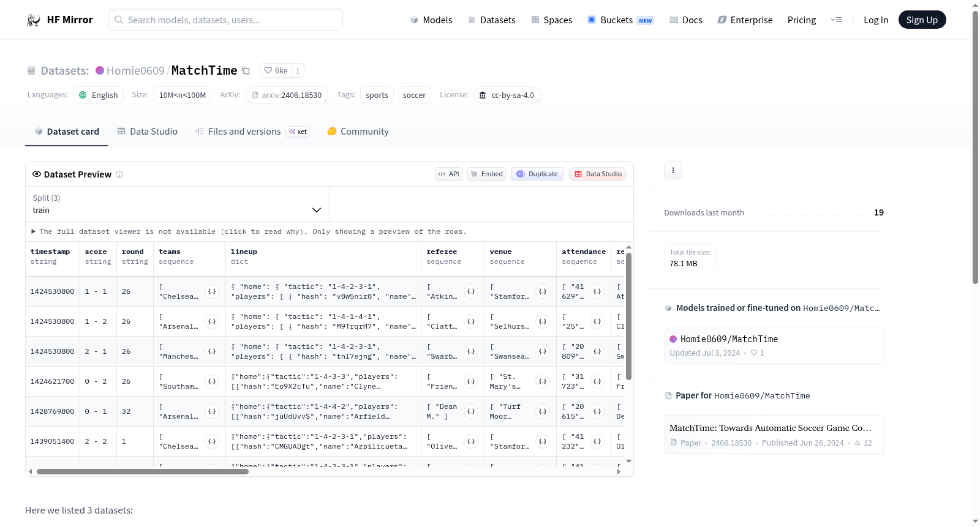Expand teams cell JSON for Manches... row
The height and width of the screenshot is (527, 980).
212,351
